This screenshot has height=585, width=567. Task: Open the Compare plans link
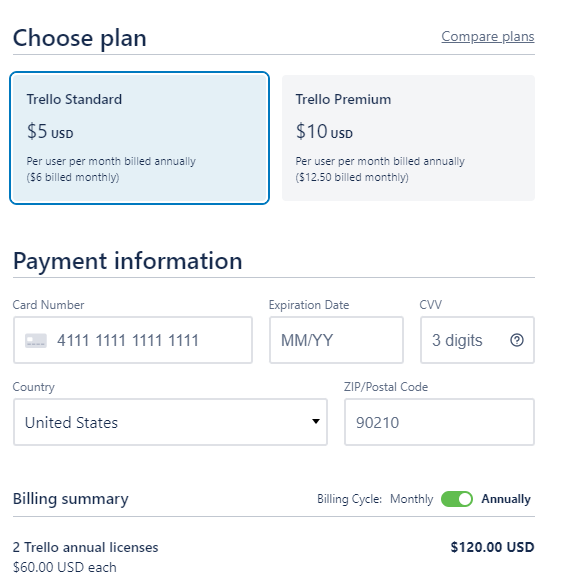click(x=488, y=37)
